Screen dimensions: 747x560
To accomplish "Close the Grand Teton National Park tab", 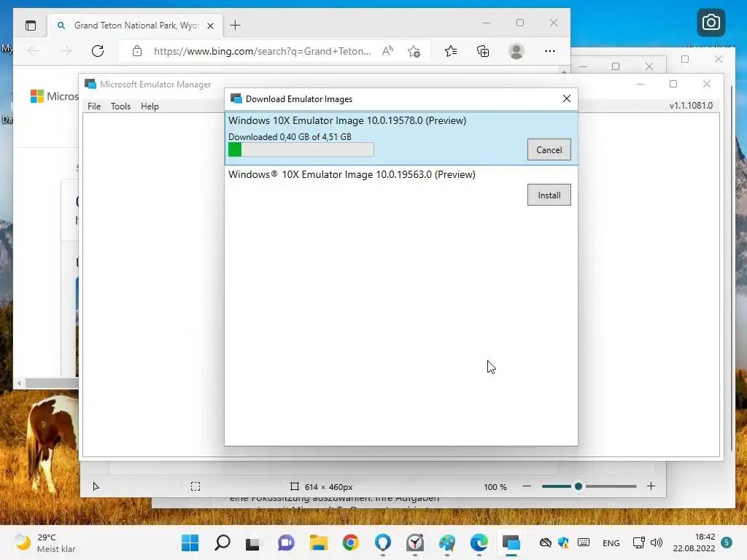I will pyautogui.click(x=211, y=26).
